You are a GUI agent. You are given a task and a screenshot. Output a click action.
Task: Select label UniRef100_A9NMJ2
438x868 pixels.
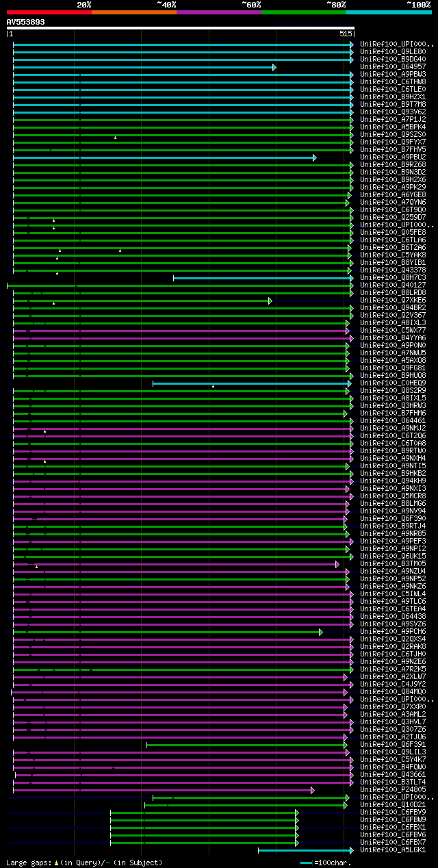[x=393, y=429]
